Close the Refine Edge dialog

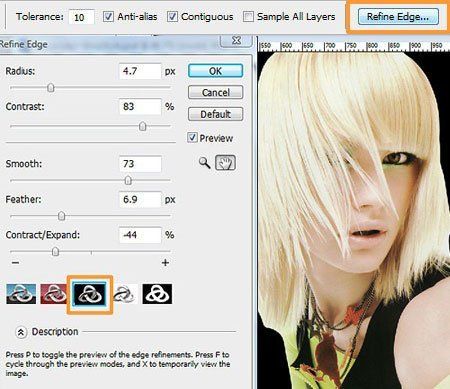pyautogui.click(x=236, y=41)
